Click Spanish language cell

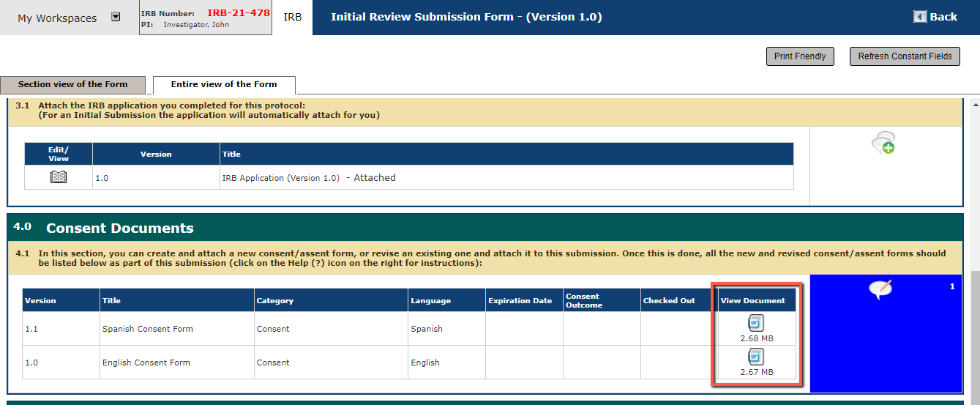pos(446,329)
